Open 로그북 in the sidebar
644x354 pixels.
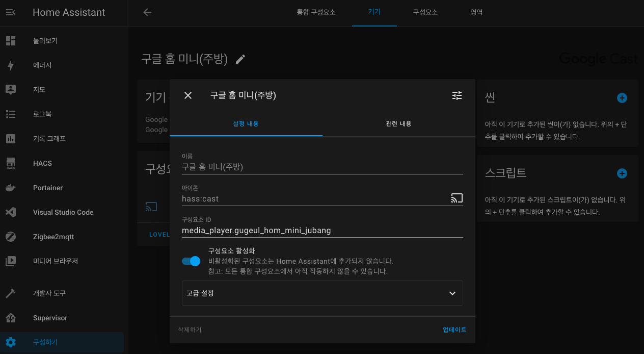point(62,114)
